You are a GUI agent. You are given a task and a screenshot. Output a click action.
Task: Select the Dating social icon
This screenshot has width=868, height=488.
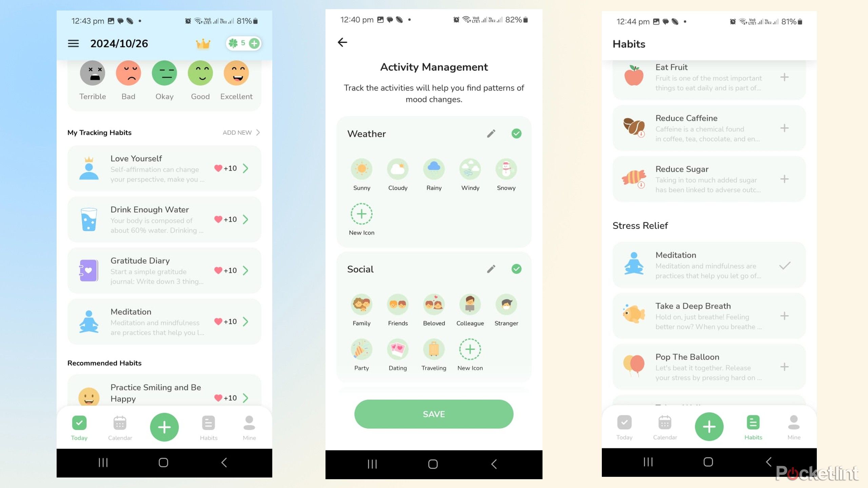(x=398, y=349)
